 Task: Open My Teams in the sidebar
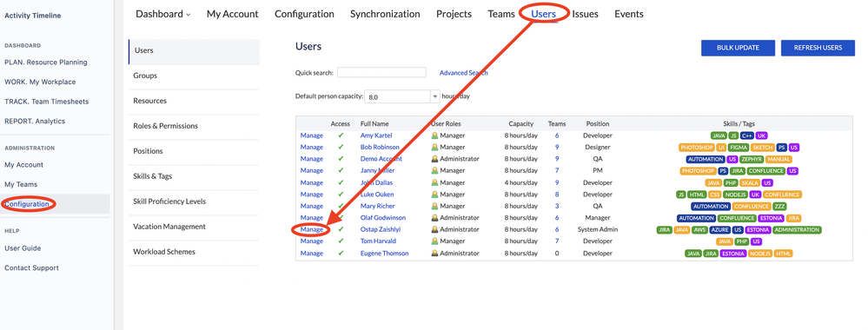(x=21, y=184)
